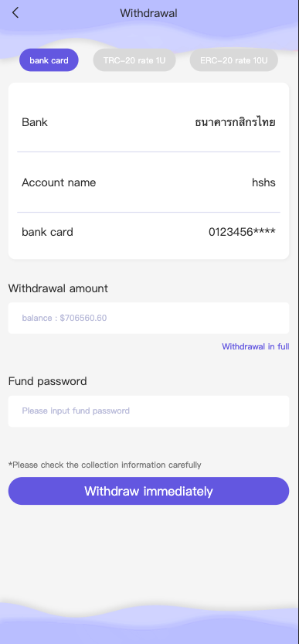Image resolution: width=299 pixels, height=644 pixels.
Task: Click the Fund password input field
Action: 148,411
